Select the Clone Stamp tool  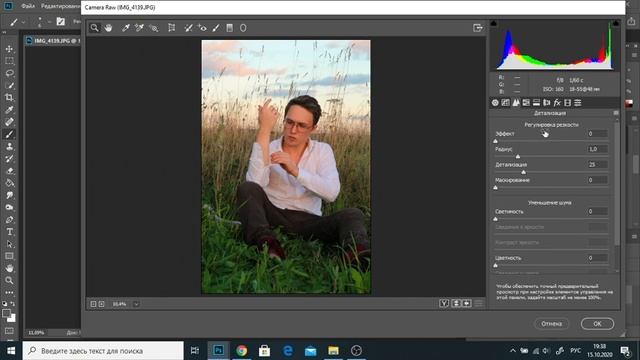coord(9,147)
